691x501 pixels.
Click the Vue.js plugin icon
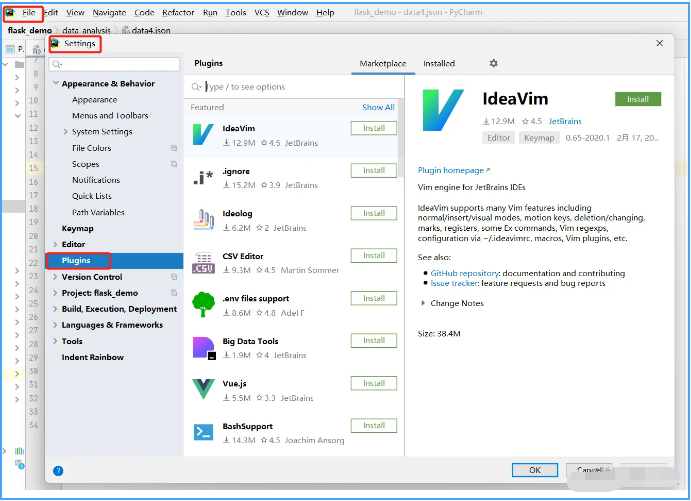[x=203, y=389]
